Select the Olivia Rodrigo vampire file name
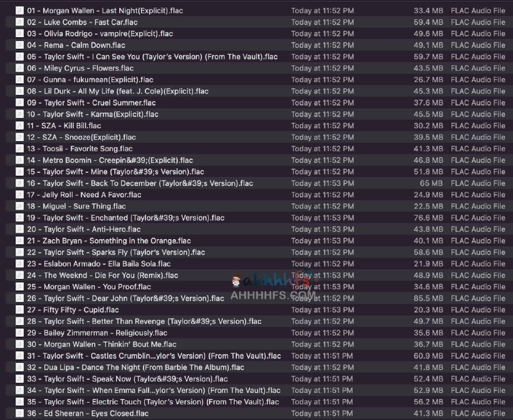 click(x=99, y=34)
